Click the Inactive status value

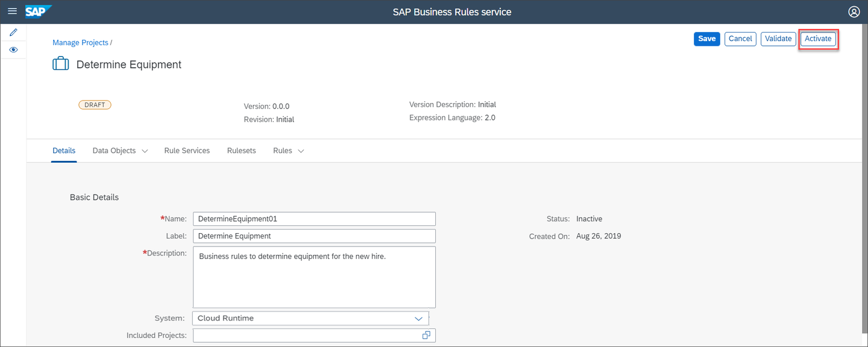pos(589,219)
